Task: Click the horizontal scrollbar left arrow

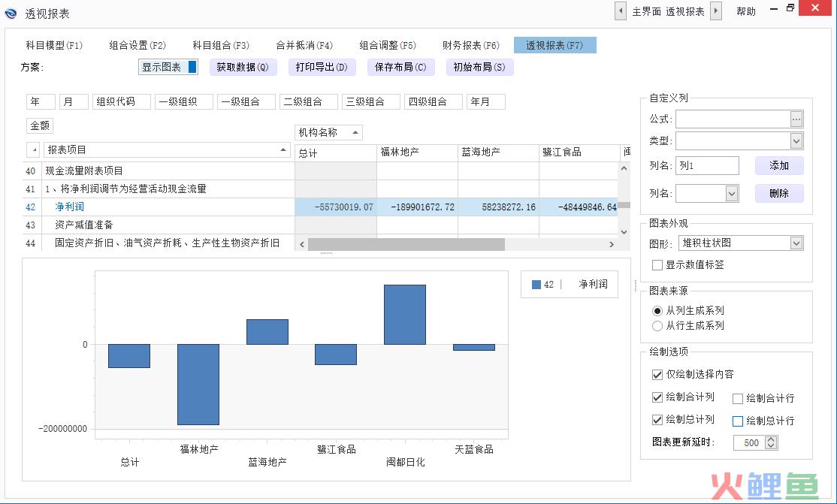Action: pyautogui.click(x=302, y=245)
